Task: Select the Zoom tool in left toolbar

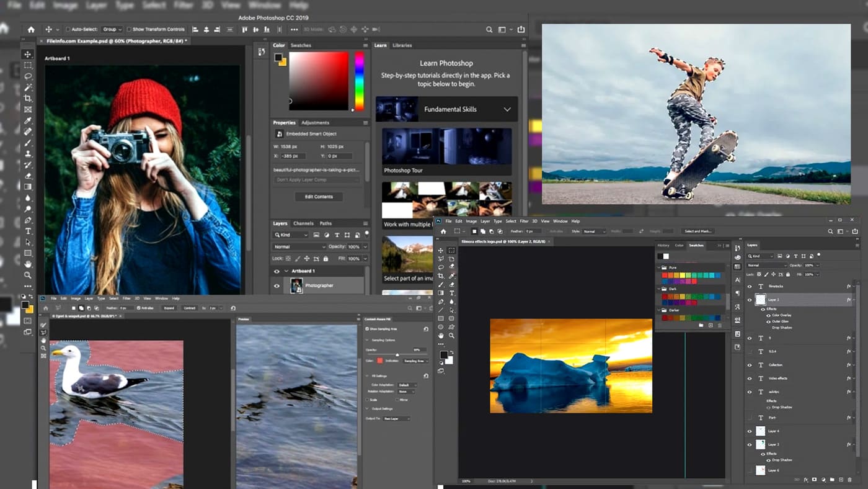Action: [28, 275]
